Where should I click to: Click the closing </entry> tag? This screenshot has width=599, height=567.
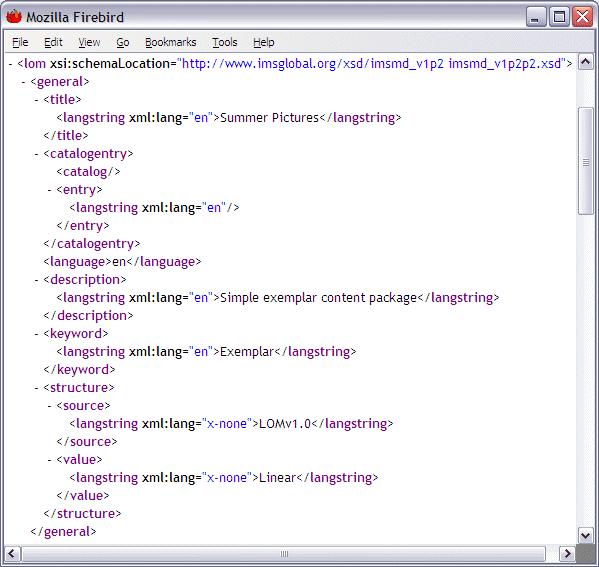[x=83, y=226]
